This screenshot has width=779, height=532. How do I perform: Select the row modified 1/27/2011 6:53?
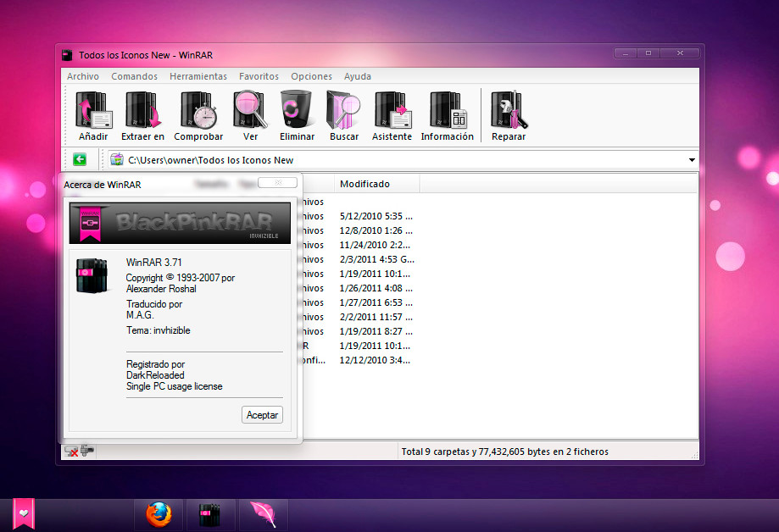coord(376,302)
